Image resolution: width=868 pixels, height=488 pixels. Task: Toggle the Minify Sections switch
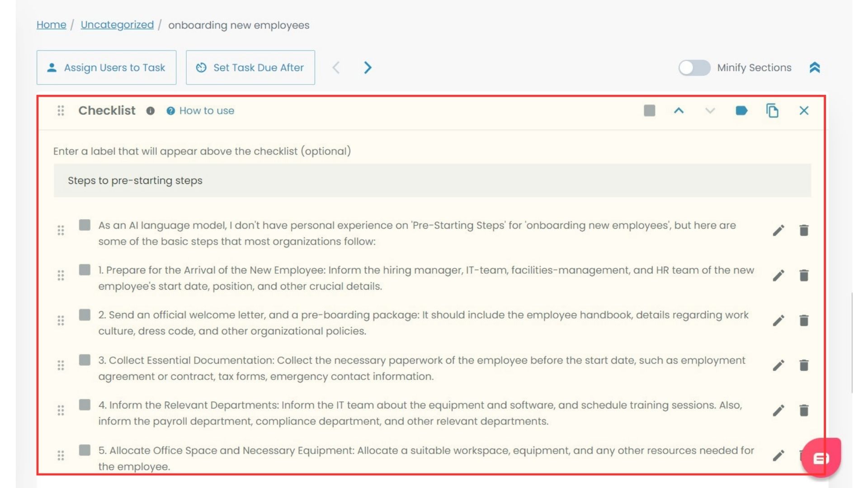coord(694,67)
